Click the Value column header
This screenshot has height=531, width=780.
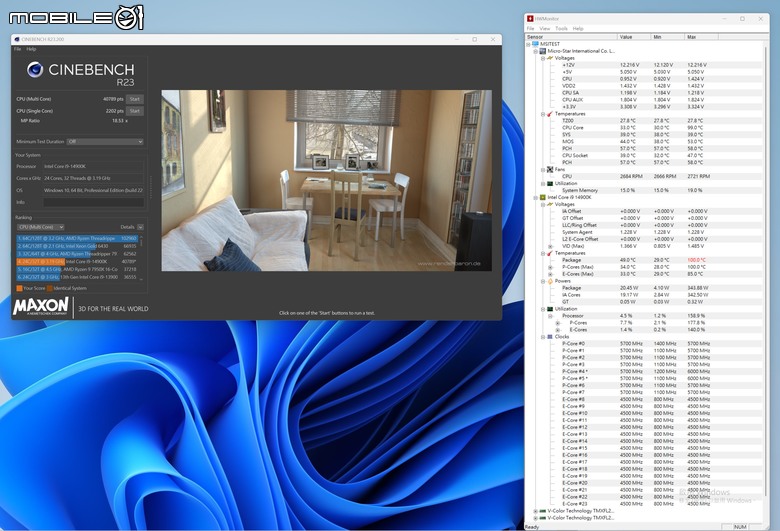pyautogui.click(x=634, y=37)
